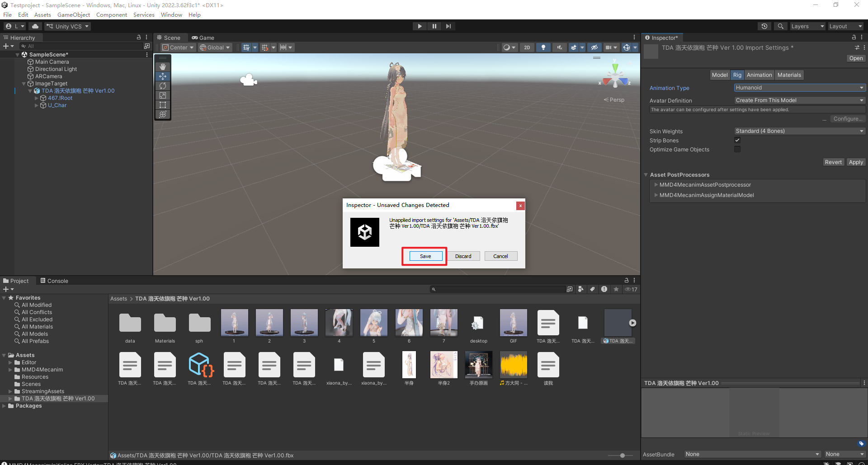Open search by import log type
Image resolution: width=868 pixels, height=465 pixels.
[604, 289]
